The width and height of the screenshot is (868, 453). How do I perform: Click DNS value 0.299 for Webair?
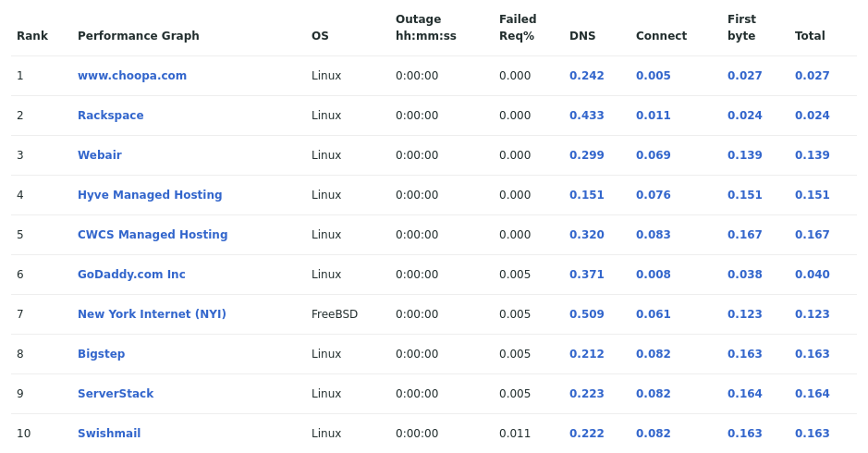(x=587, y=155)
